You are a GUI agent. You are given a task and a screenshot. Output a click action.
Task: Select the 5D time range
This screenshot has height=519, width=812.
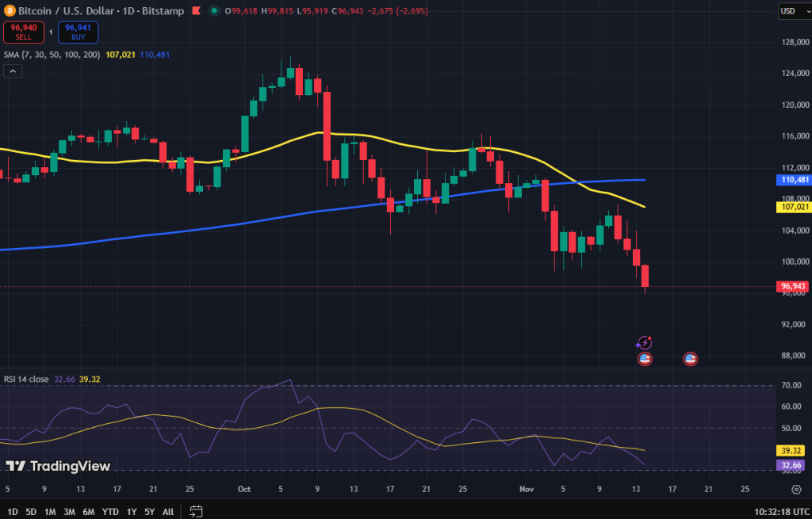pos(31,512)
